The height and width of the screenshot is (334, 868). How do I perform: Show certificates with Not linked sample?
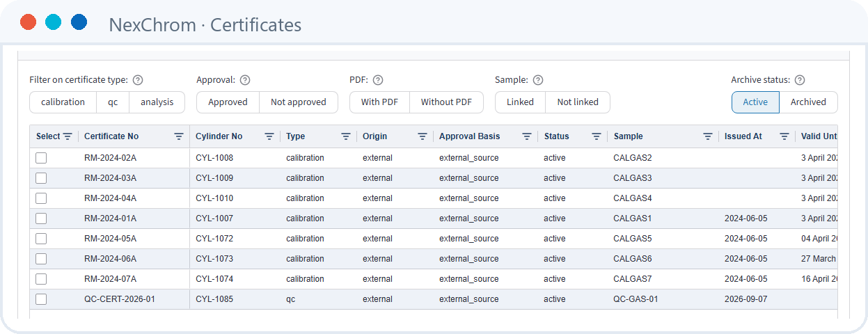tap(578, 102)
